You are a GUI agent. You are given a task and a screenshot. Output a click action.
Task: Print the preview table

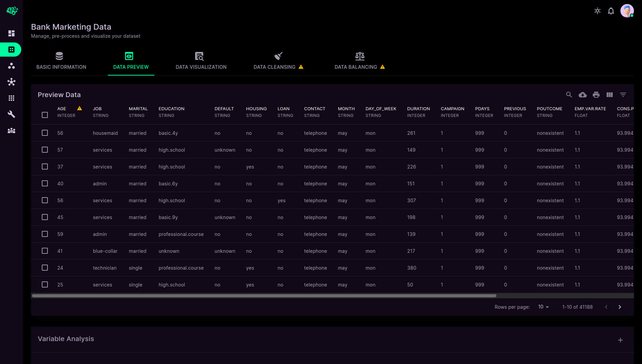pyautogui.click(x=596, y=95)
